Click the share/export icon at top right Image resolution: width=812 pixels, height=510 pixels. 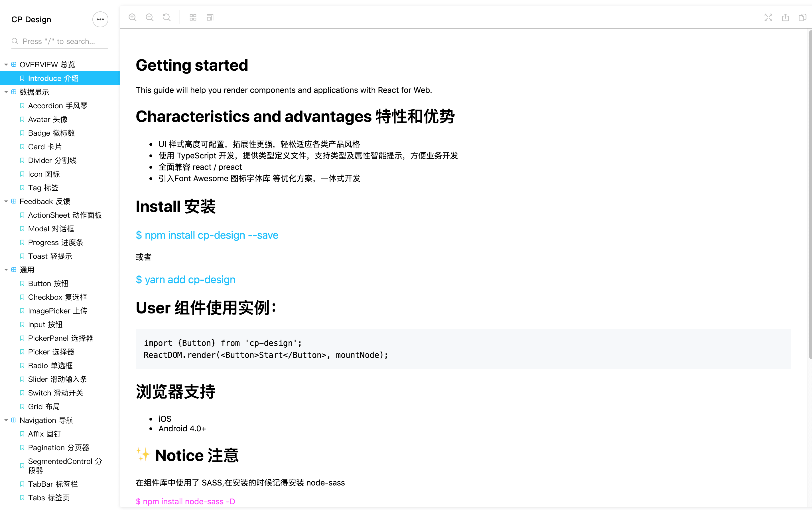point(785,17)
